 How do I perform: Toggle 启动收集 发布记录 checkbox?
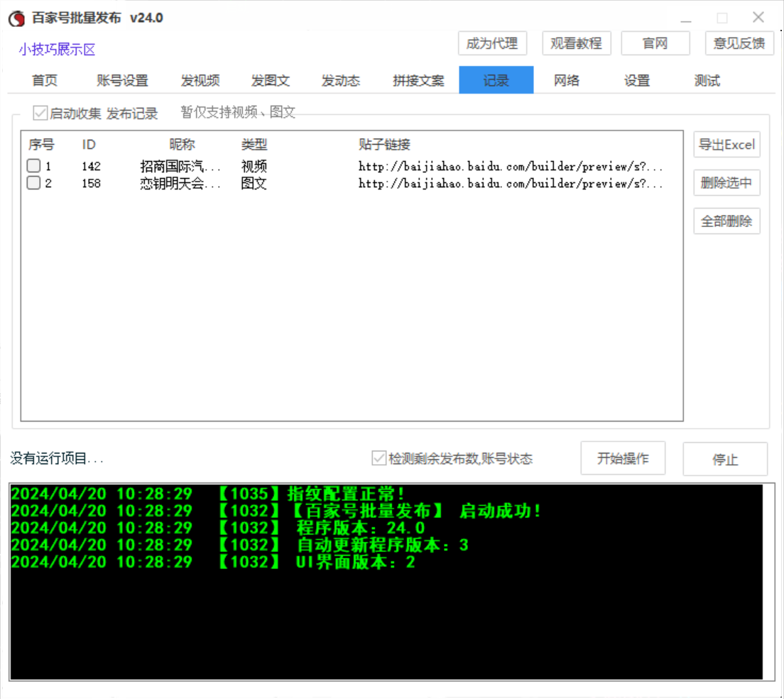pos(40,113)
